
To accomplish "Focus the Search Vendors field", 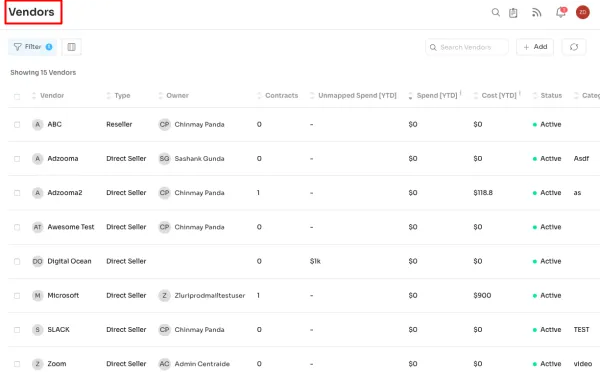I will tap(467, 47).
